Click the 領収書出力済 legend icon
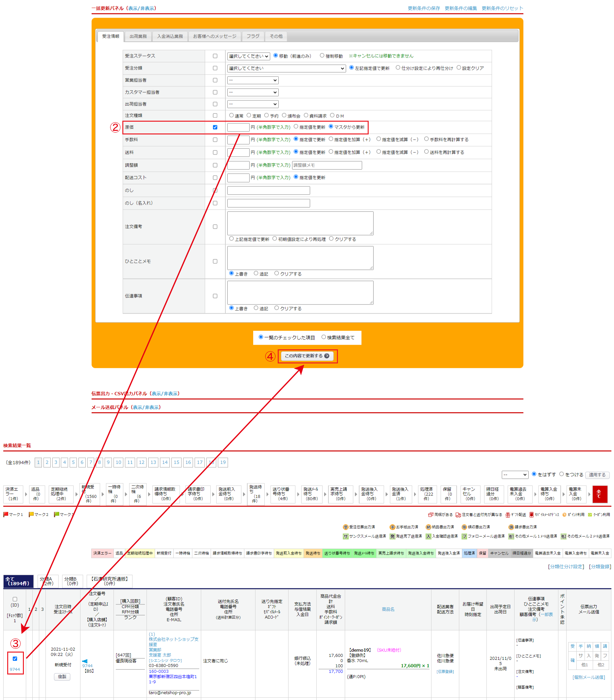Screen dimensions: 614x700 click(465, 527)
